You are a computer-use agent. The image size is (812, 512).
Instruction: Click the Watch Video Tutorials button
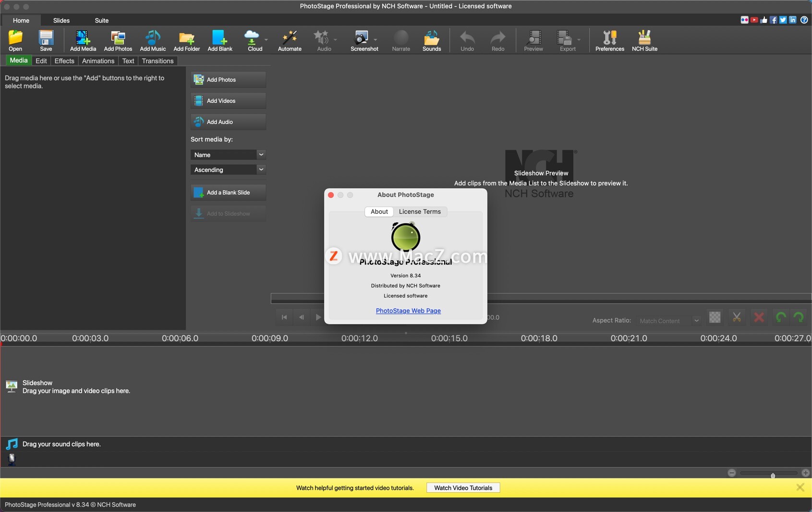coord(463,488)
